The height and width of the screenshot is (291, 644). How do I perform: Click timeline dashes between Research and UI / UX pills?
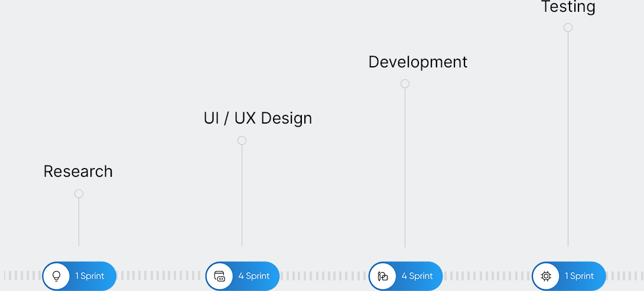pyautogui.click(x=161, y=276)
